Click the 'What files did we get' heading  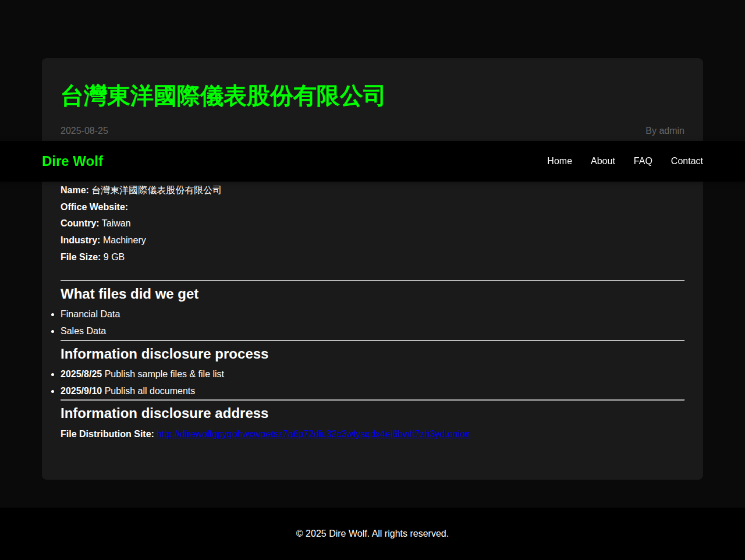coord(129,294)
